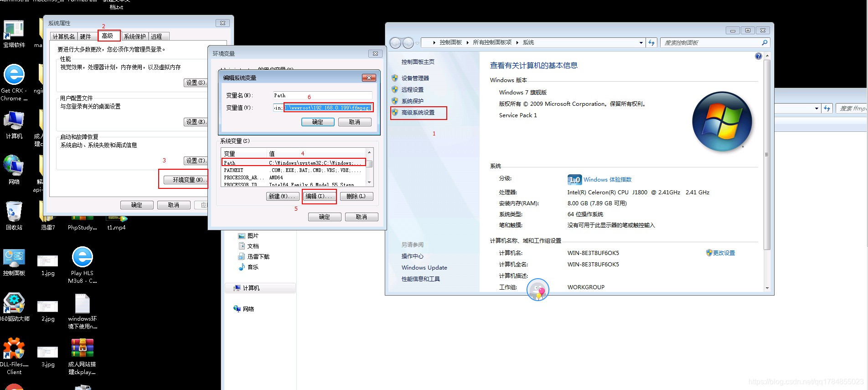Click refresh button beside control panel address bar
Screen dimensions: 868x390
pyautogui.click(x=651, y=42)
